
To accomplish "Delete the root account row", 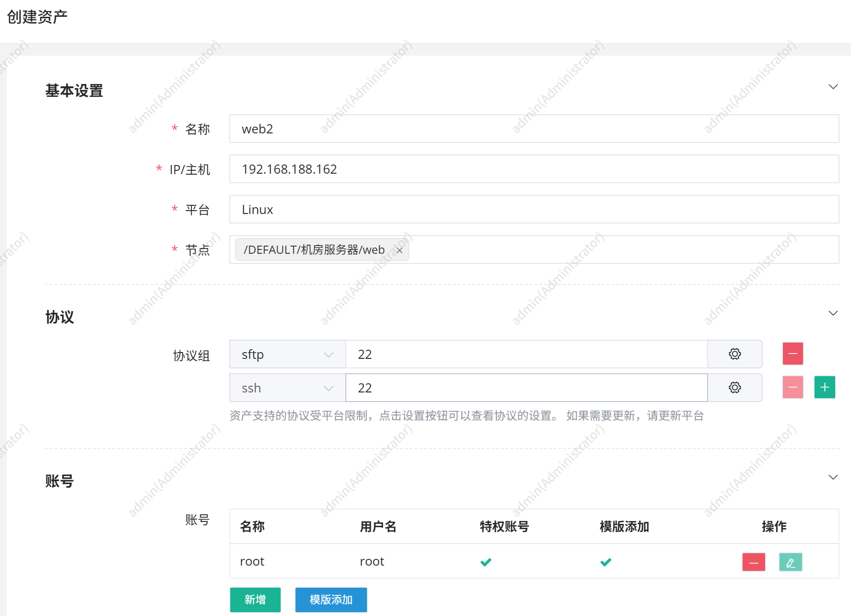I will (754, 562).
